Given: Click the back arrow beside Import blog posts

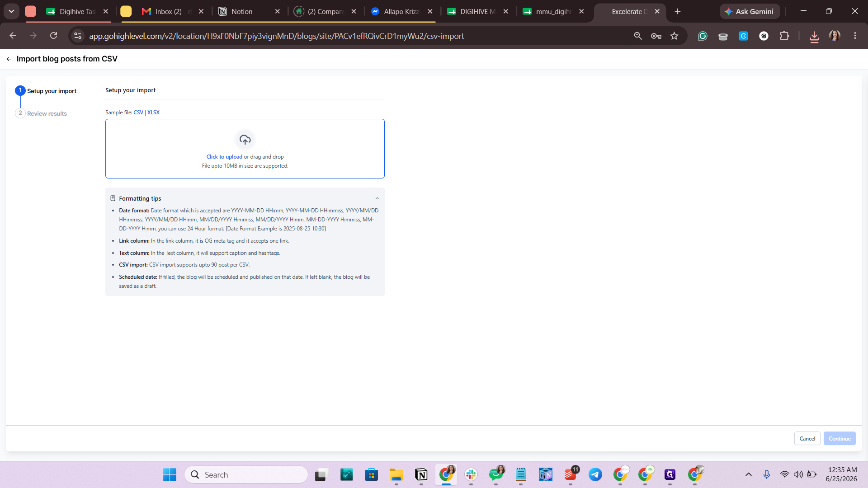Looking at the screenshot, I should (x=9, y=59).
